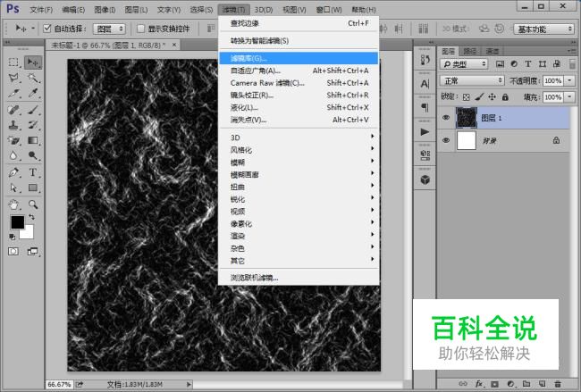581x392 pixels.
Task: Expand the 扭曲 filter submenu
Action: 299,187
